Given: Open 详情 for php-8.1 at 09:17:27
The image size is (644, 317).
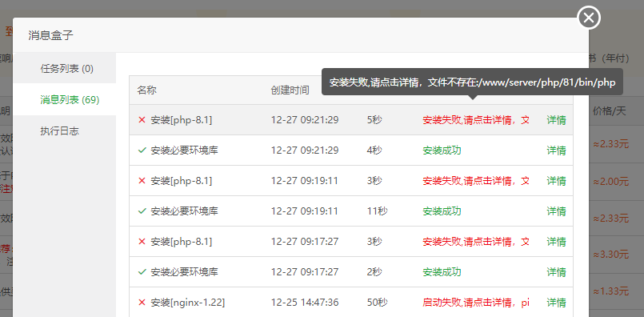Looking at the screenshot, I should coord(556,242).
